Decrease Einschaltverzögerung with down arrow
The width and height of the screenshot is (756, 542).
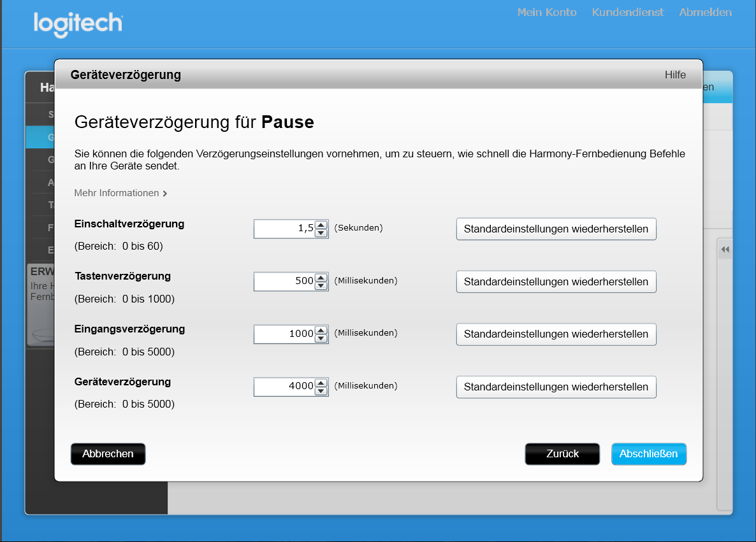pyautogui.click(x=321, y=233)
